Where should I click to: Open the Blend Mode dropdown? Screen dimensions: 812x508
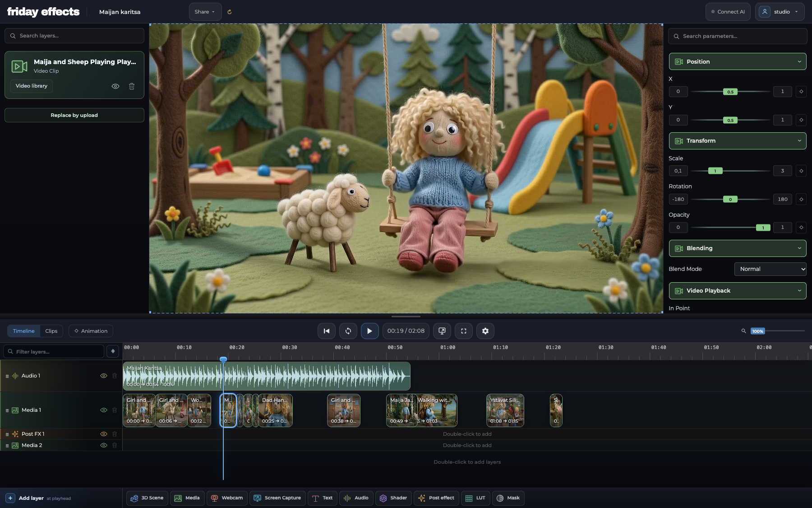[770, 269]
